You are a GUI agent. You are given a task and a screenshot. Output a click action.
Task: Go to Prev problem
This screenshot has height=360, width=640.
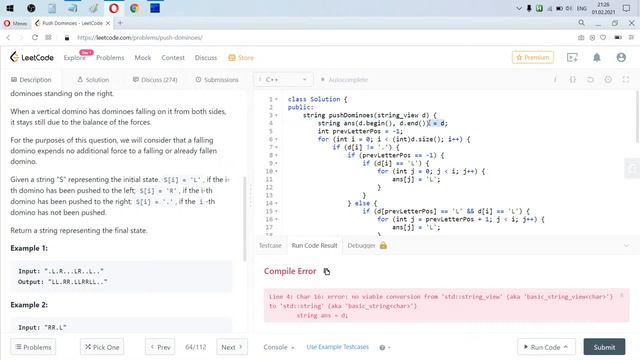pyautogui.click(x=160, y=347)
